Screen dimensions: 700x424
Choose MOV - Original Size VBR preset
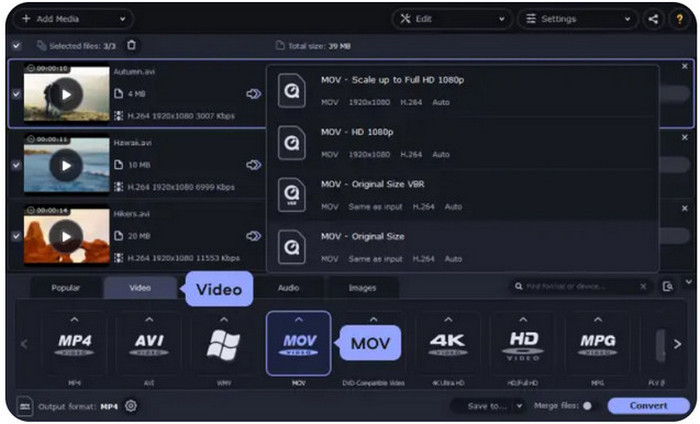[x=462, y=195]
